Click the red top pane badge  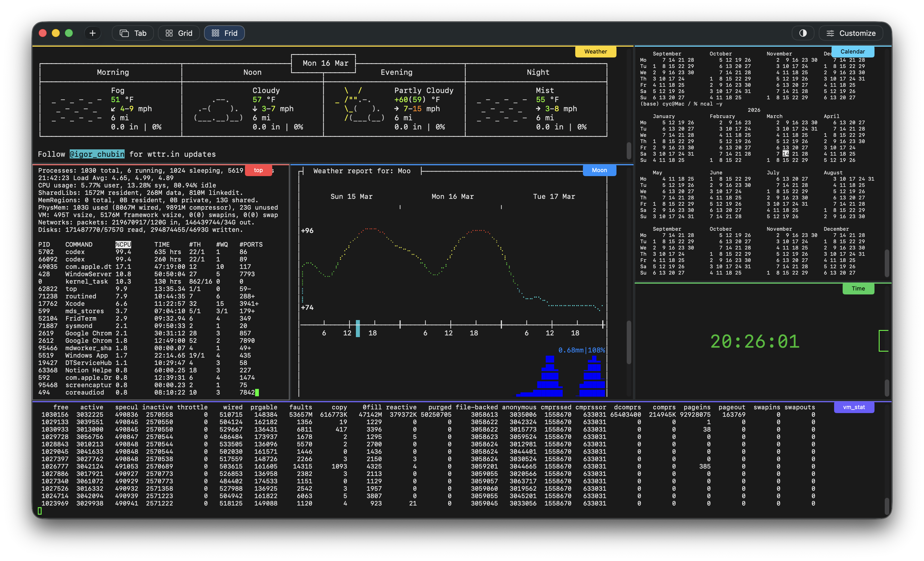pyautogui.click(x=258, y=170)
